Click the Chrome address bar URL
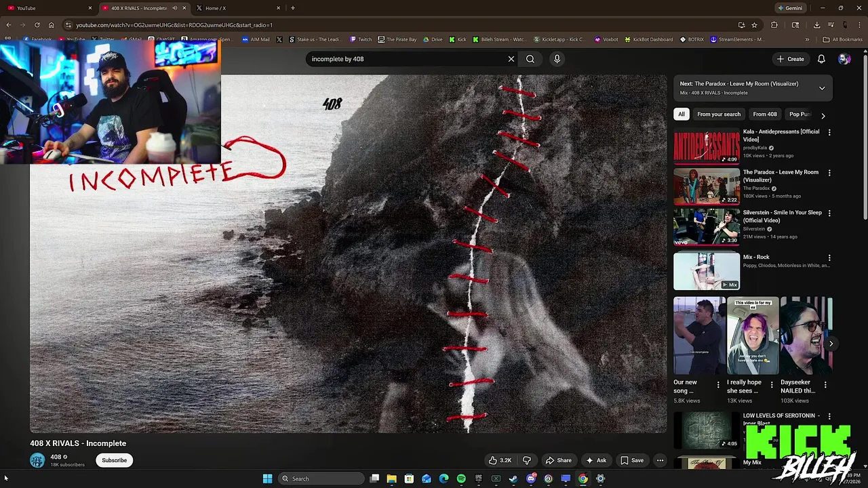Viewport: 868px width, 488px height. pos(174,25)
